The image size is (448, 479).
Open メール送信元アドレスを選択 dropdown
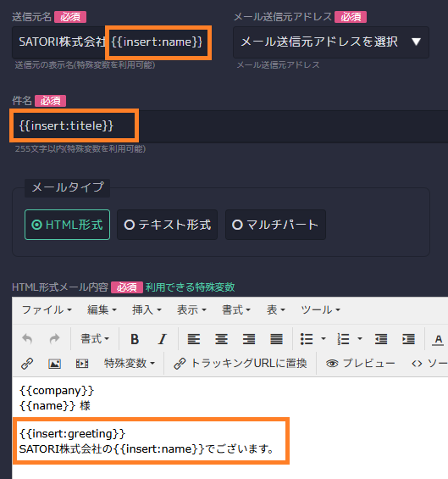coord(331,42)
